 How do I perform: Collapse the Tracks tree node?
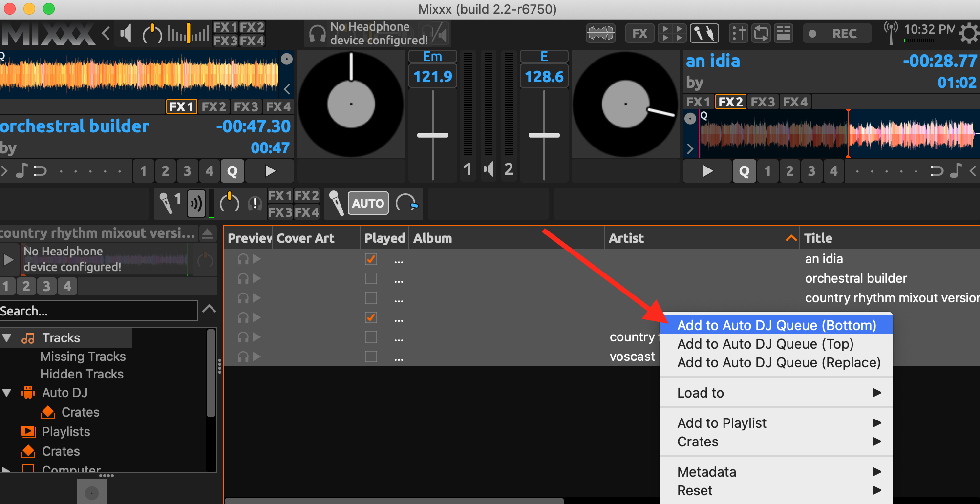point(7,337)
